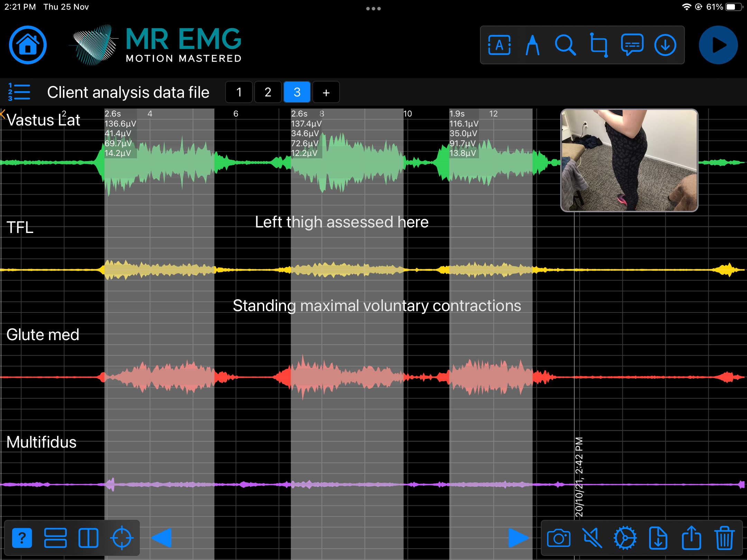
Task: Capture a snapshot with camera icon
Action: coord(559,538)
